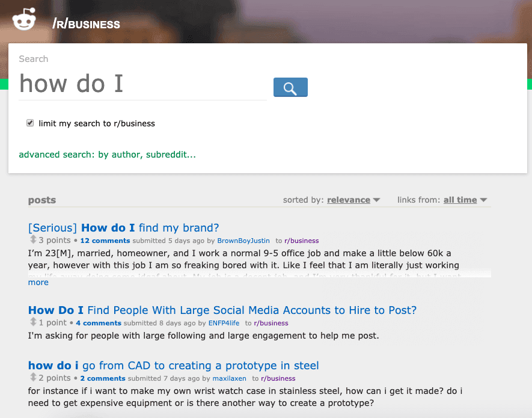View the 12 comments on first post
532x418 pixels.
105,241
